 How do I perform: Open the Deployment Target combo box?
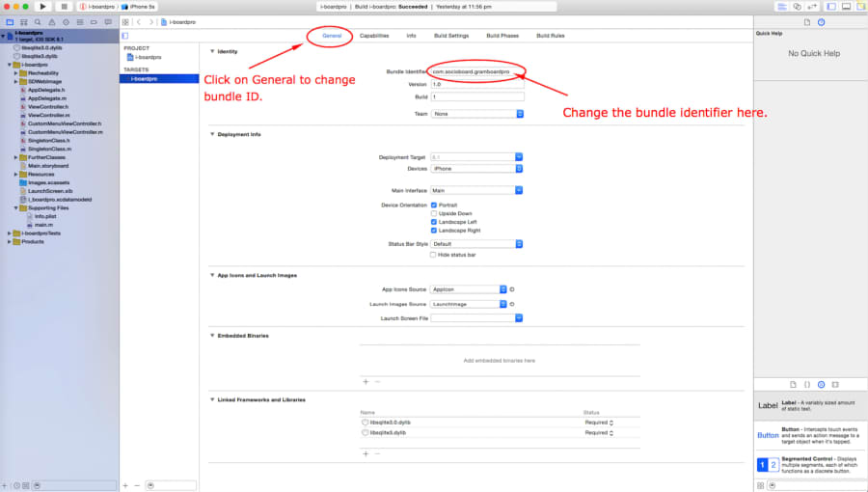[476, 157]
